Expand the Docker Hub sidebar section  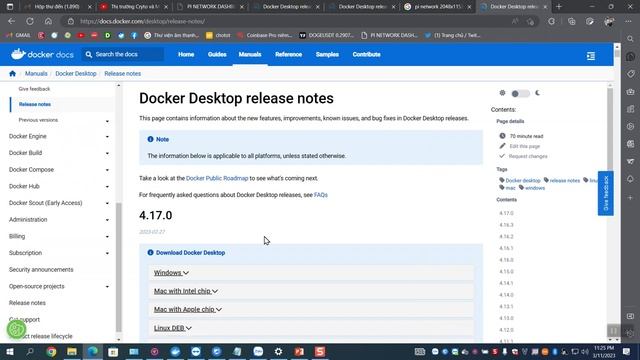click(x=107, y=187)
